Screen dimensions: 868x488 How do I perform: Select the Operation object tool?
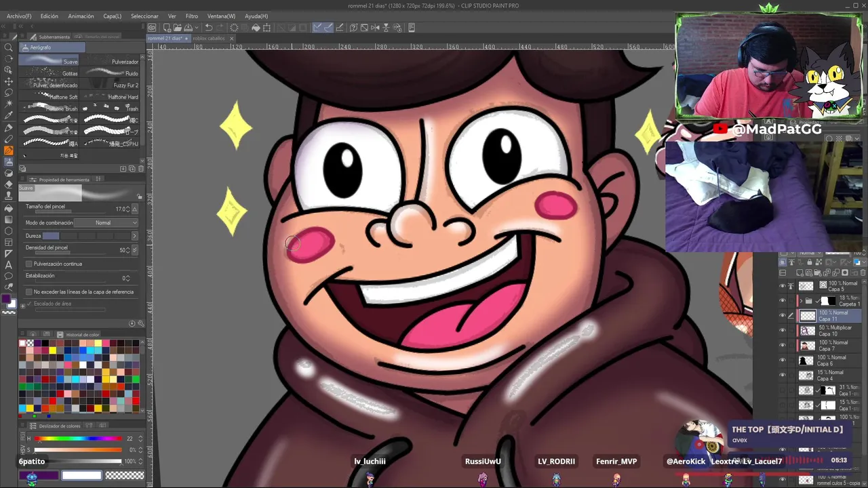[9, 70]
